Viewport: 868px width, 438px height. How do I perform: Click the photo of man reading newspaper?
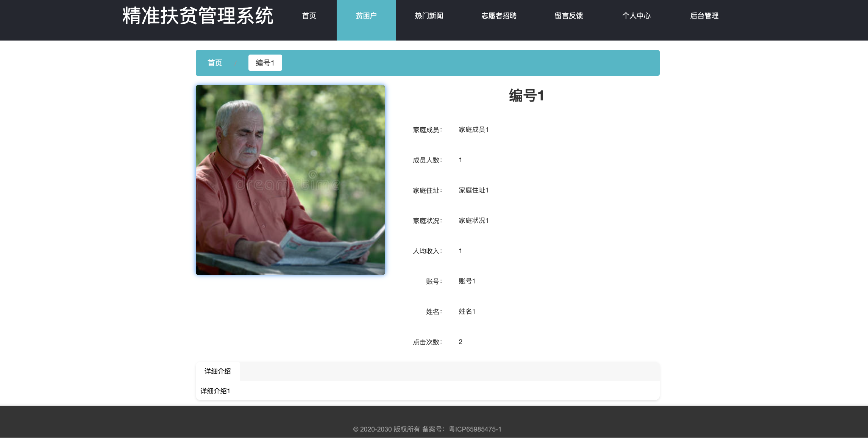[x=290, y=180]
